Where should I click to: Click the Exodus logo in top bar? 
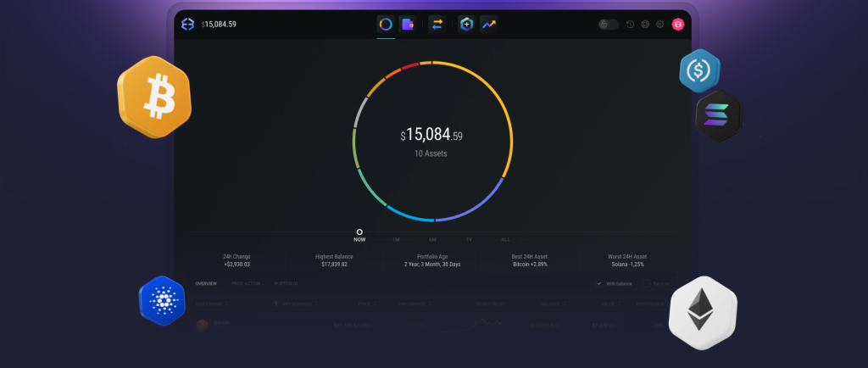(x=187, y=25)
